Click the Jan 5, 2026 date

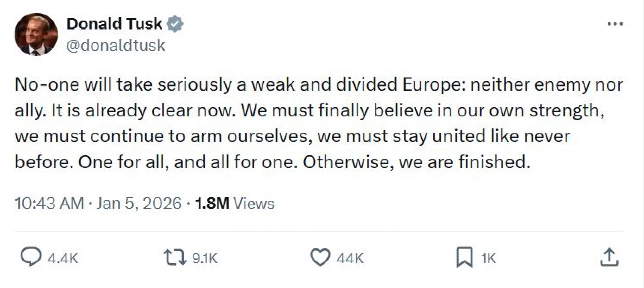139,203
